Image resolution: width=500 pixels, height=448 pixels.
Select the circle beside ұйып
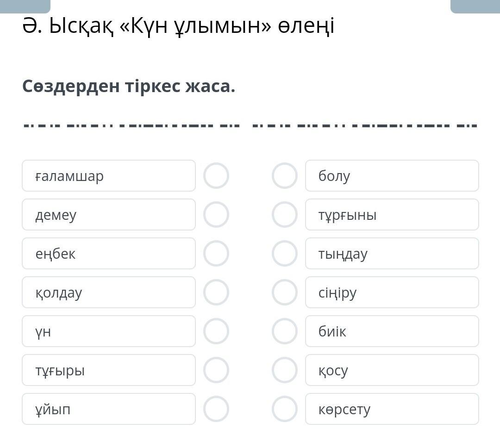pyautogui.click(x=216, y=409)
